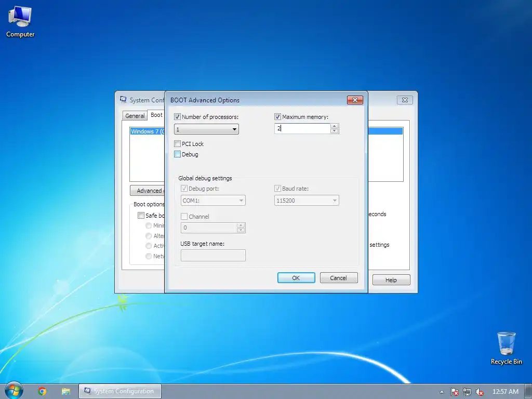Confirm with the OK button

[x=296, y=278]
